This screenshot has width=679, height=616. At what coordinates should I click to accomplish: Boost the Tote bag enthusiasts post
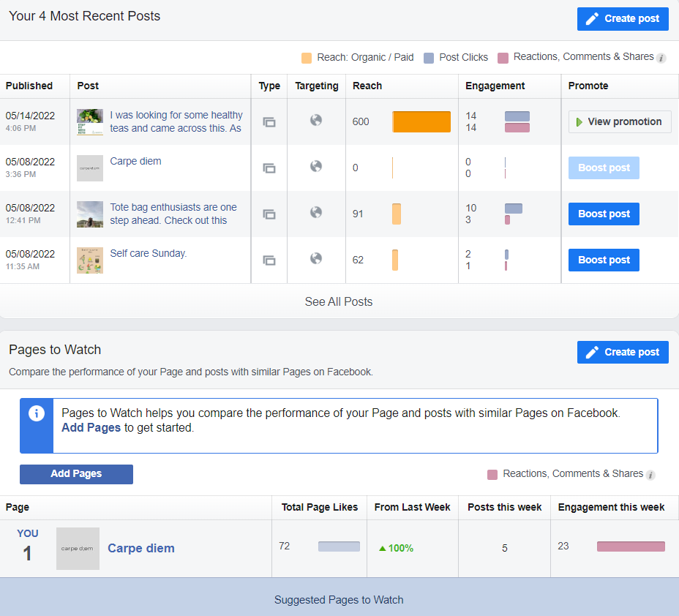pos(604,214)
